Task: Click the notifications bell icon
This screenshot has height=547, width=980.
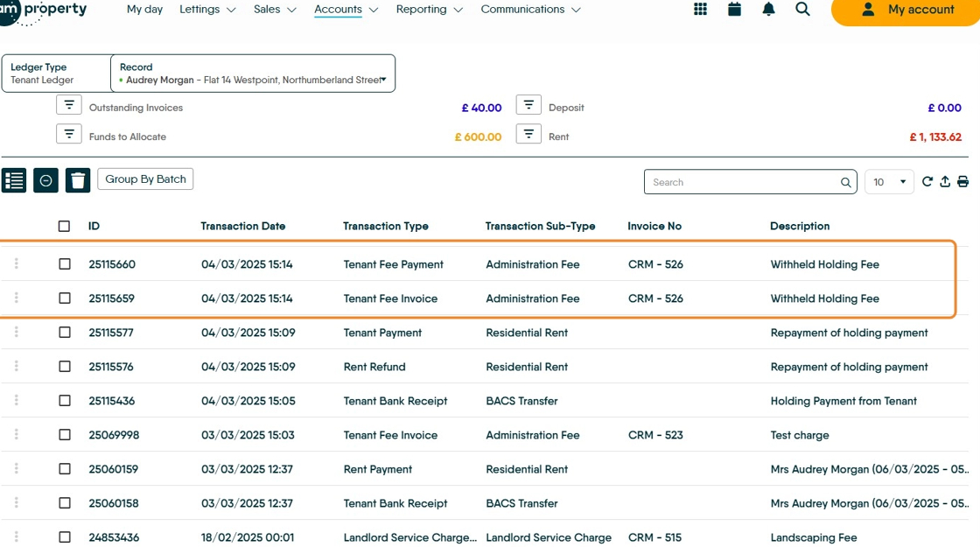Action: point(768,10)
